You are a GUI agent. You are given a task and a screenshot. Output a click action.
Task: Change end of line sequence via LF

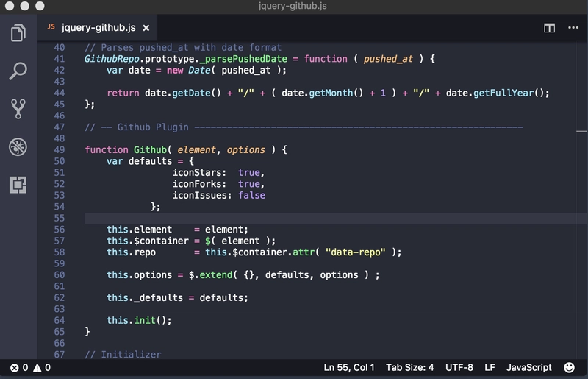pos(490,367)
